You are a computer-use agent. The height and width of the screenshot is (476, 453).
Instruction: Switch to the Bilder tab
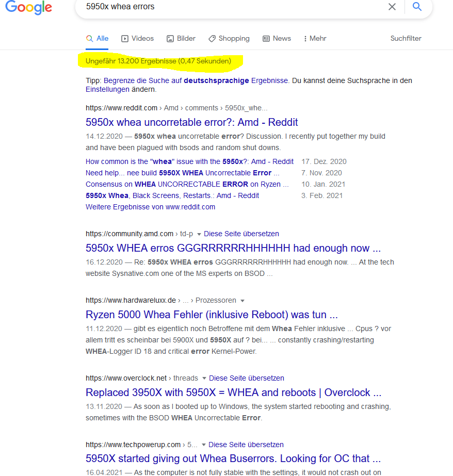pyautogui.click(x=181, y=39)
